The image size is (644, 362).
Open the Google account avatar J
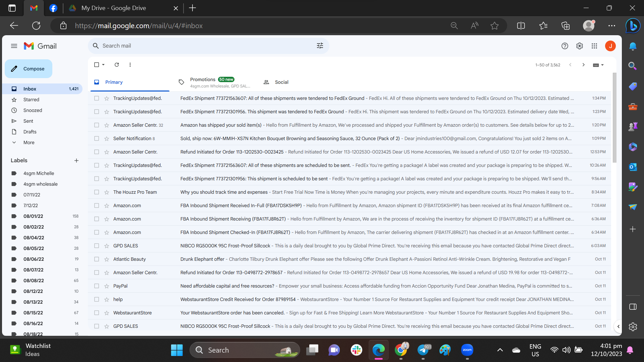tap(610, 46)
